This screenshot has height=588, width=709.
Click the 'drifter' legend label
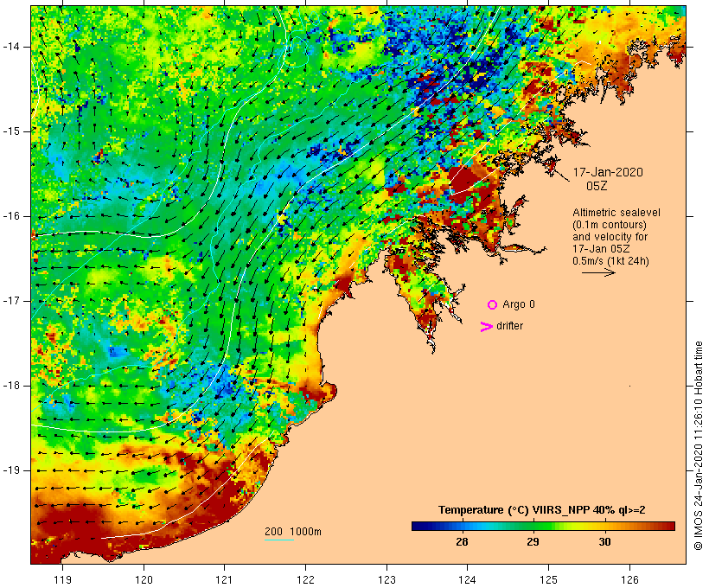click(x=509, y=326)
